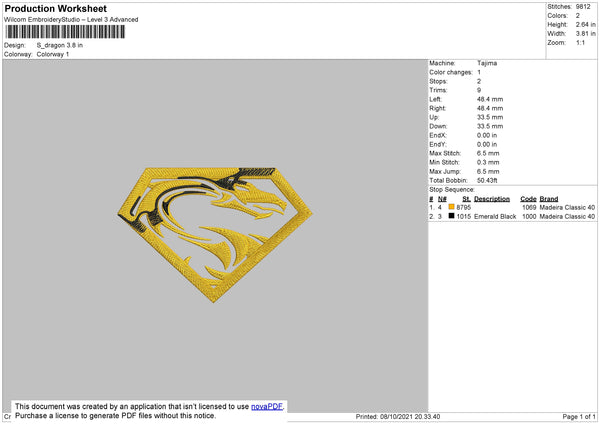The height and width of the screenshot is (424, 600).
Task: Click the 'Colorway 1' value
Action: coord(53,54)
